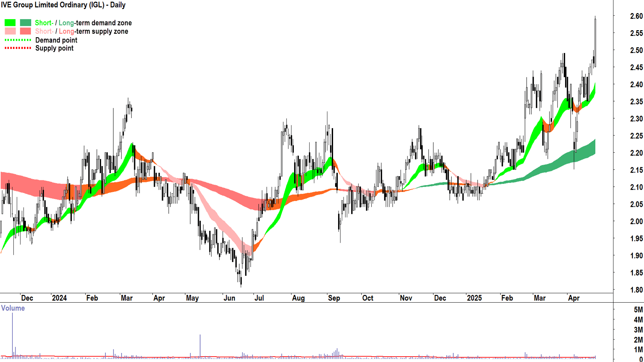Click the long-term demand zone dark green swatch
This screenshot has height=362, width=644.
tap(25, 23)
